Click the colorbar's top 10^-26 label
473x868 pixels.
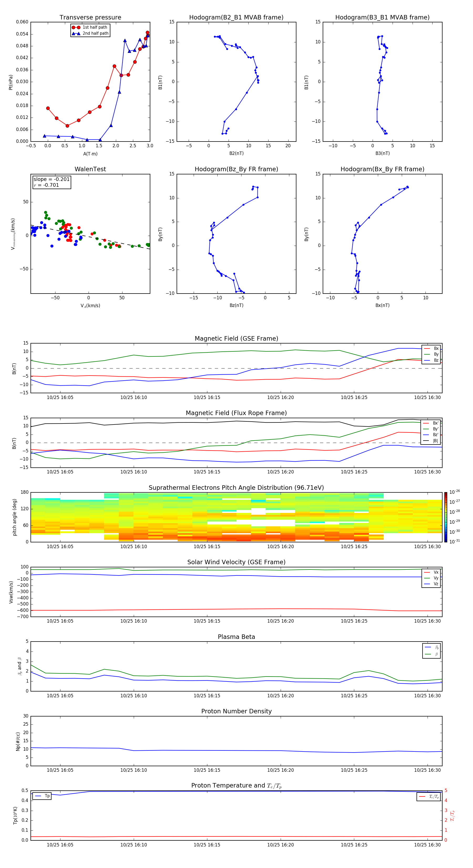click(x=455, y=492)
